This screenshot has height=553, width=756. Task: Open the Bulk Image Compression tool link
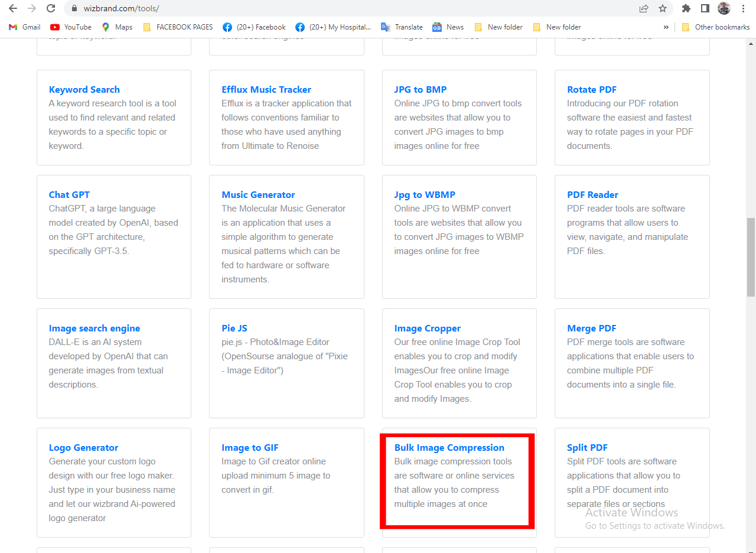449,448
